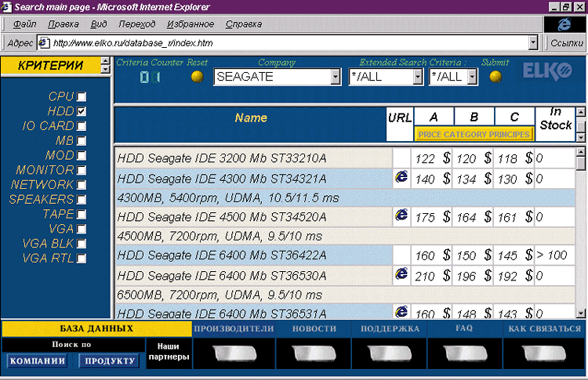
Task: Click the IE URL icon for ST36531A
Action: (401, 312)
